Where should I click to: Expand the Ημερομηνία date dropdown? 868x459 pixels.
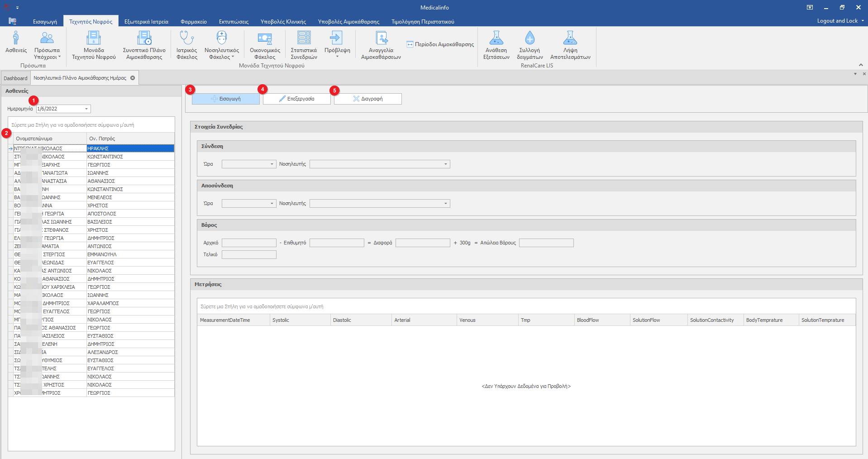click(86, 109)
